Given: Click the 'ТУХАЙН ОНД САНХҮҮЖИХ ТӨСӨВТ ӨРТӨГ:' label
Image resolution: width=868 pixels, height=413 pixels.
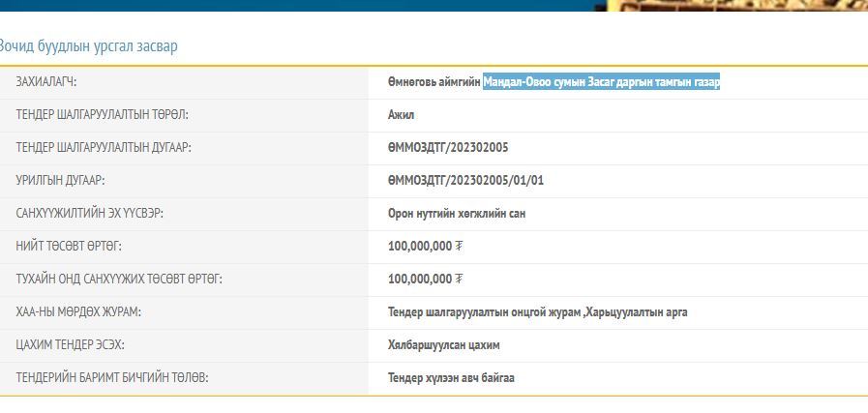Looking at the screenshot, I should click(119, 280).
